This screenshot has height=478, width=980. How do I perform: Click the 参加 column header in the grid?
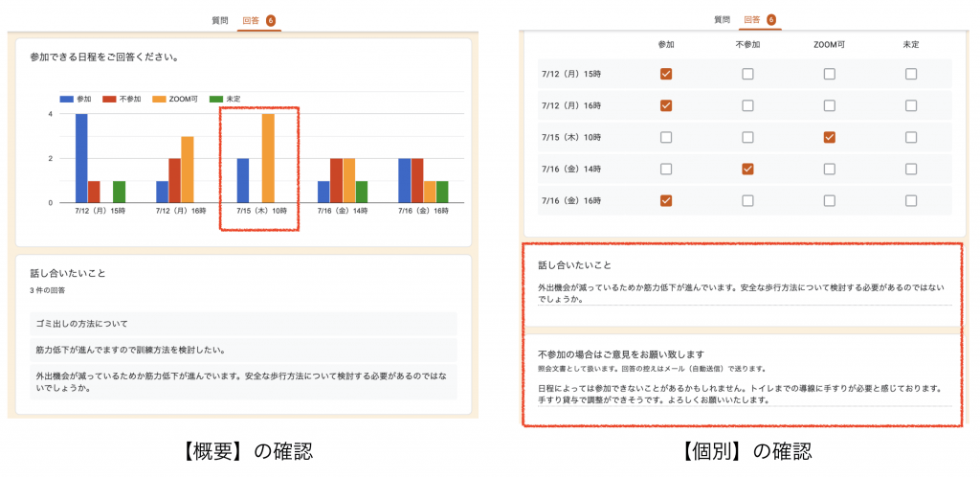click(x=666, y=45)
